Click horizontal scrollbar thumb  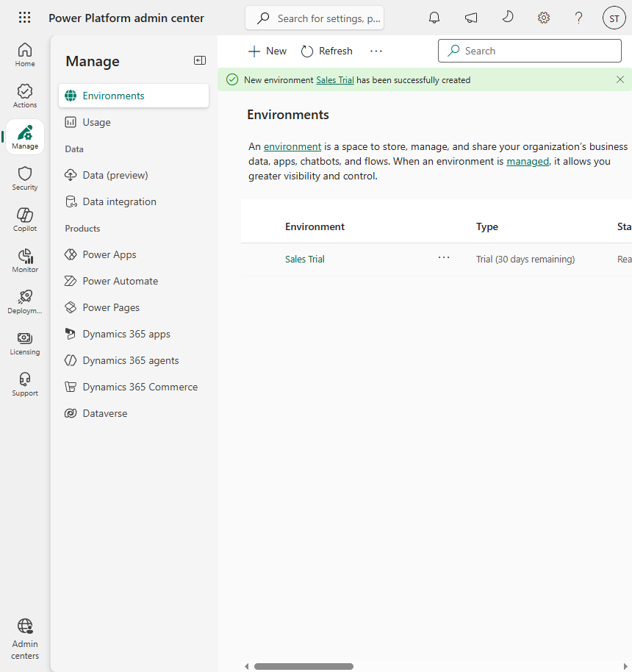tap(304, 666)
